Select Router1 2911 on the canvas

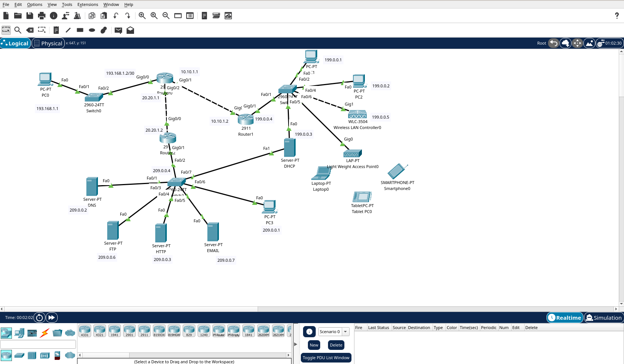[x=246, y=119]
